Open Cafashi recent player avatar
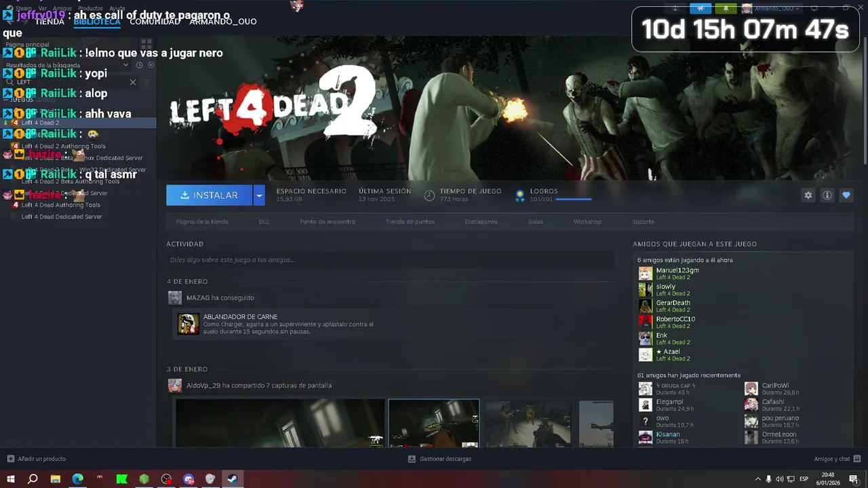868x488 pixels. [x=751, y=405]
